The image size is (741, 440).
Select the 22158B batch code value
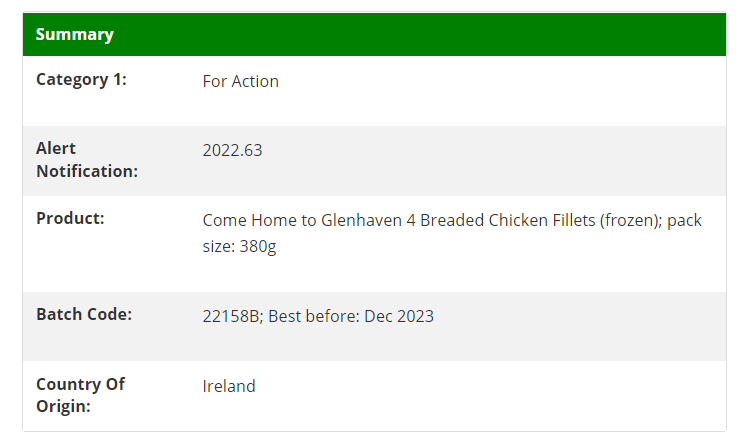pyautogui.click(x=231, y=316)
